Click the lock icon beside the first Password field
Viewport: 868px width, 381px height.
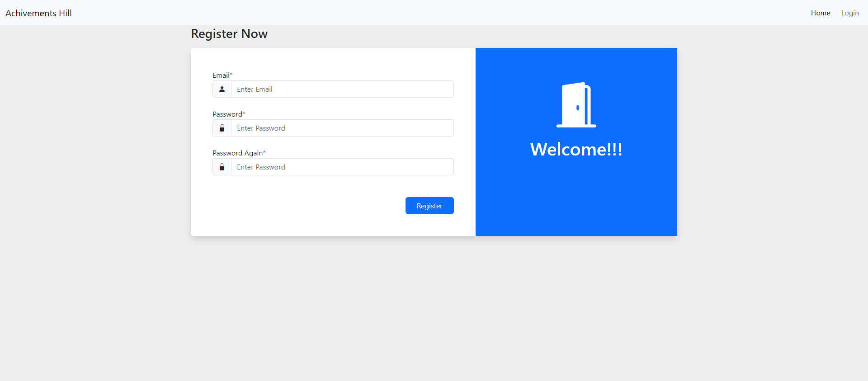coord(222,128)
